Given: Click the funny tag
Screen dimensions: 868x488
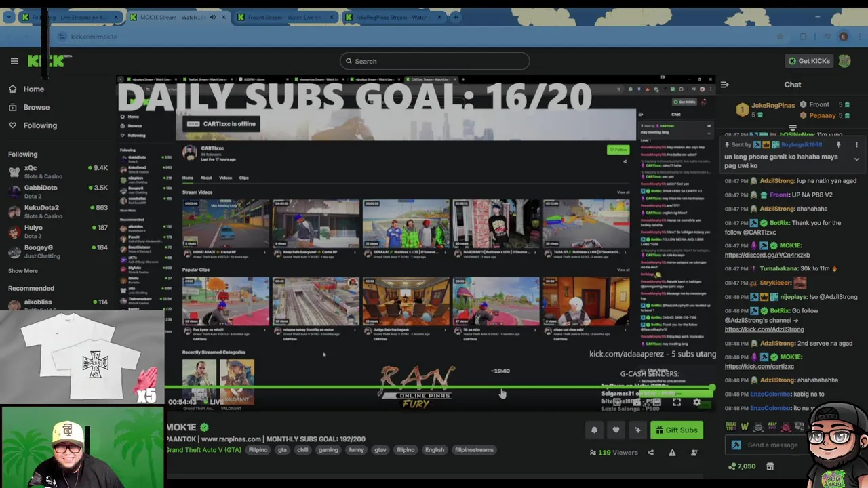Looking at the screenshot, I should click(356, 450).
